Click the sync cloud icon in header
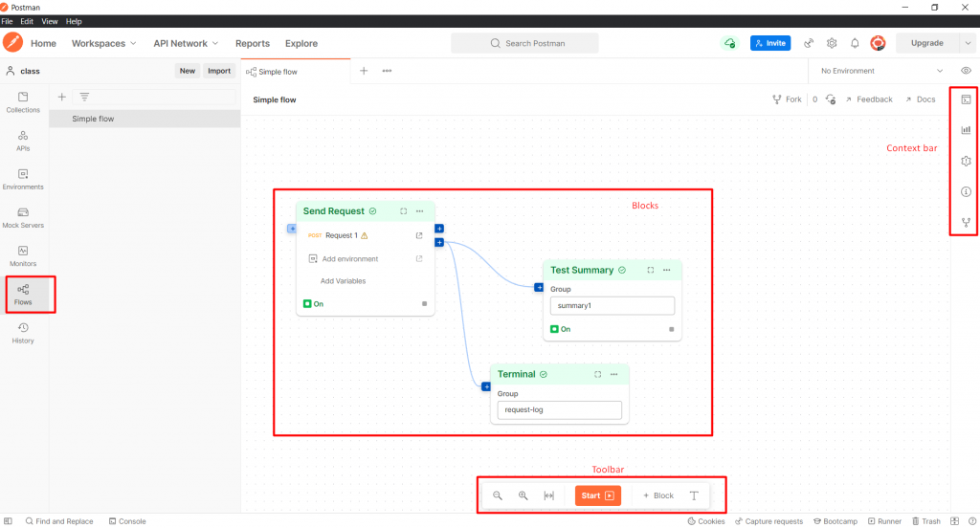The width and height of the screenshot is (980, 528). coord(729,43)
